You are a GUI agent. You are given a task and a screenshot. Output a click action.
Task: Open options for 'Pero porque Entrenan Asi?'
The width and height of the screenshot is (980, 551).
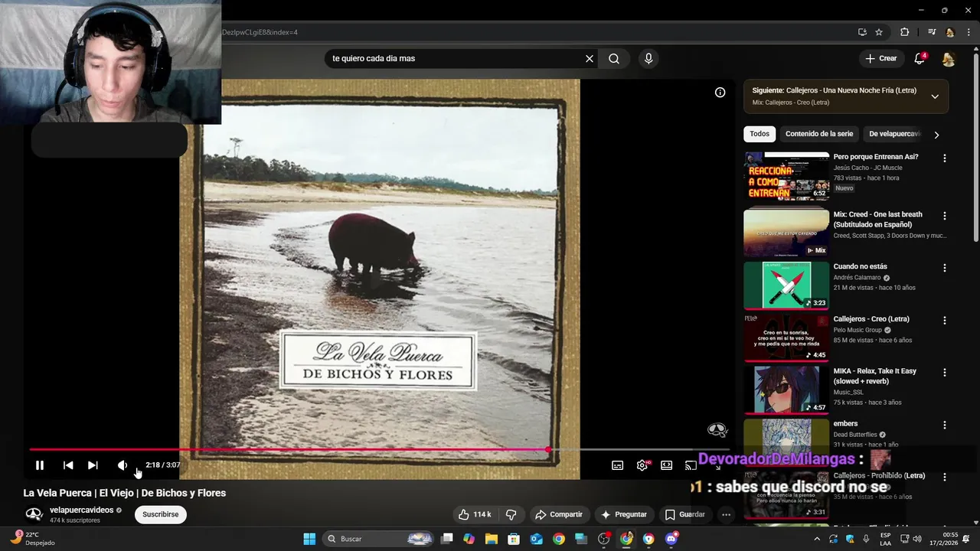click(944, 158)
